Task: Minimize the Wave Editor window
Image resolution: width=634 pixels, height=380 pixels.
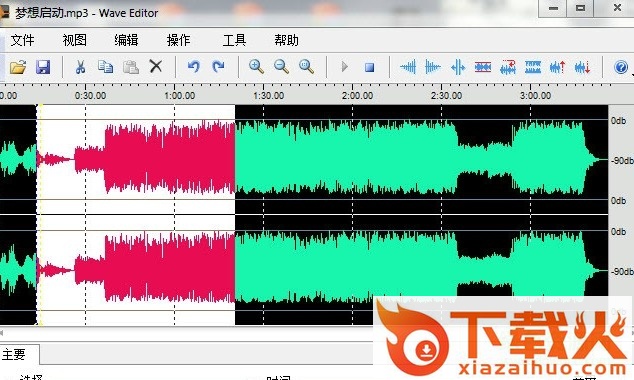Action: (x=553, y=8)
